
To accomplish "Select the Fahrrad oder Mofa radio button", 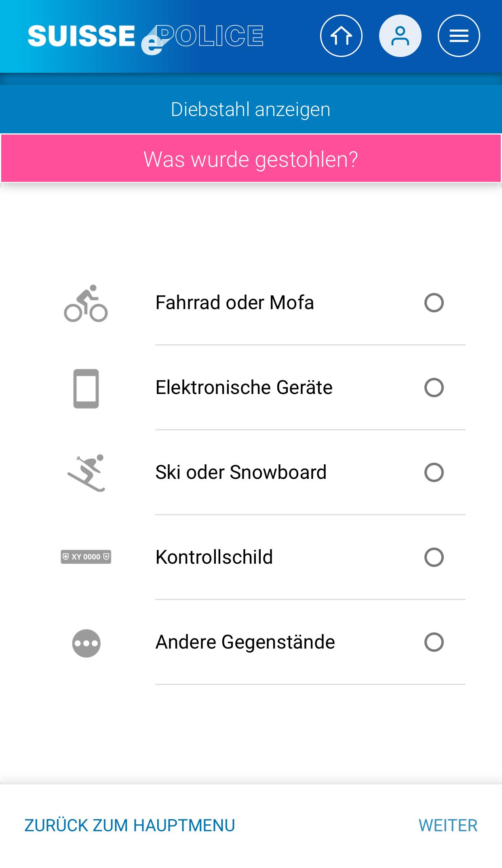I will (434, 303).
